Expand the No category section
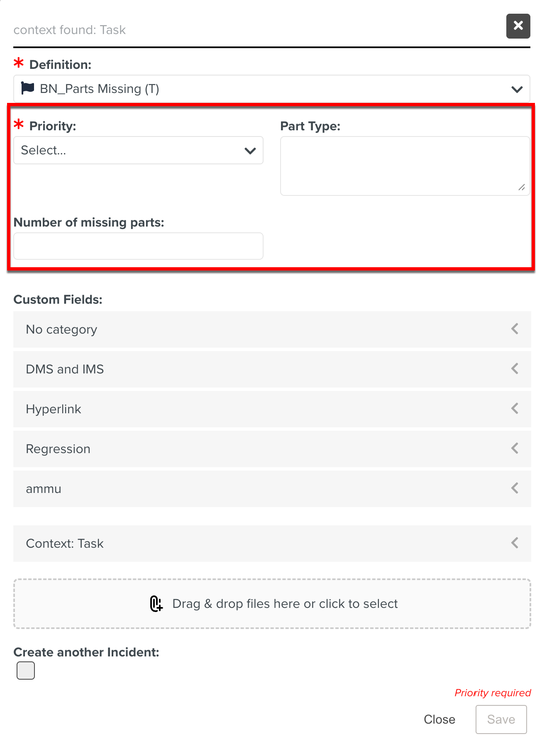The image size is (542, 756). coord(272,329)
